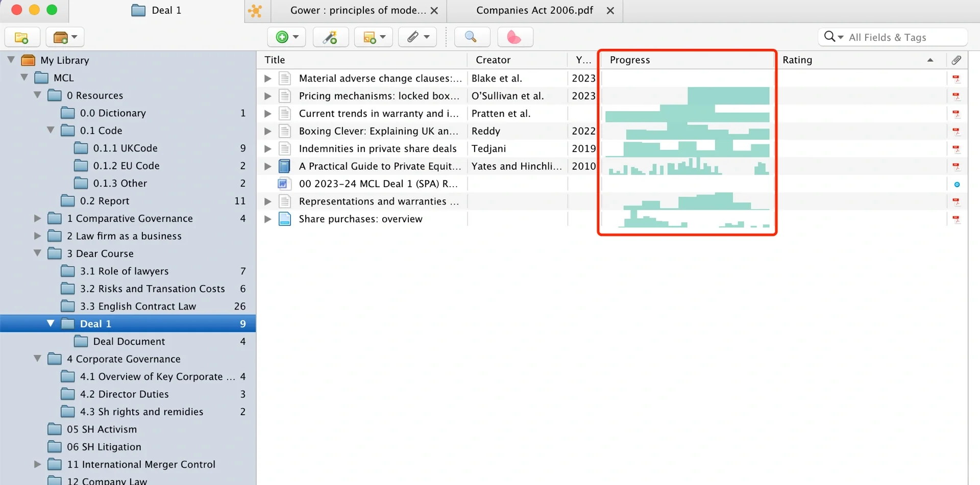Viewport: 980px width, 485px height.
Task: Sort items by the Rating column
Action: [861, 60]
